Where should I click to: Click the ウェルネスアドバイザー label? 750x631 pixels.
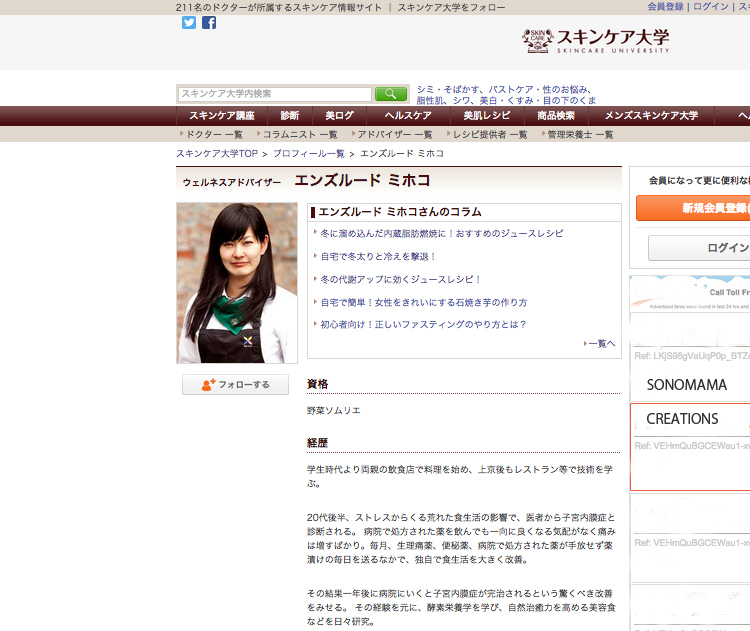tap(232, 182)
